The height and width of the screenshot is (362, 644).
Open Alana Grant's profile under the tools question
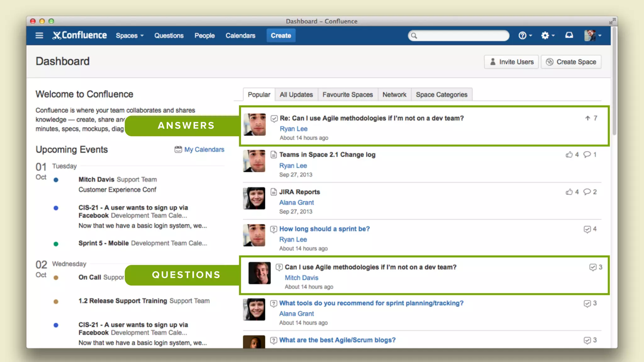click(x=297, y=314)
